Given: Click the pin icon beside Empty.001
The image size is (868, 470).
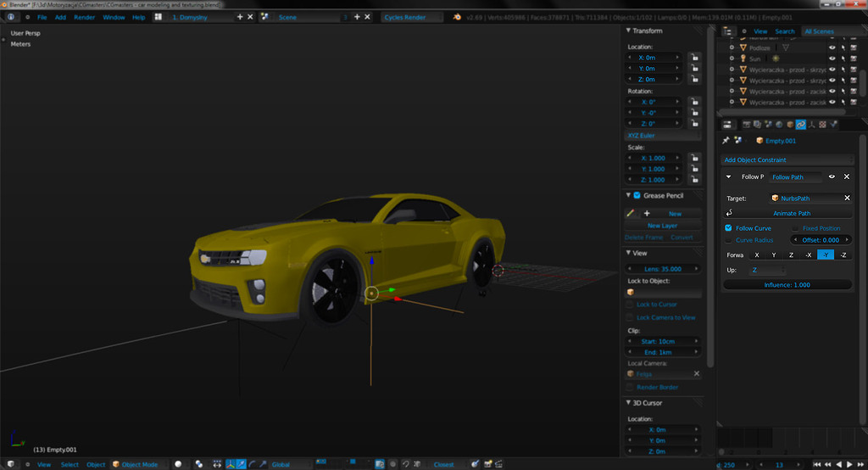Looking at the screenshot, I should [726, 141].
